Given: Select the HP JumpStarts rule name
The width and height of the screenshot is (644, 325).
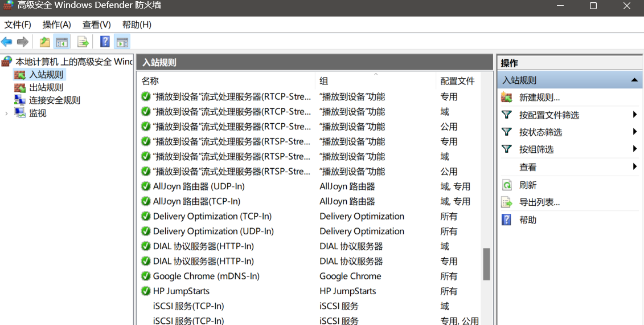Looking at the screenshot, I should [181, 291].
